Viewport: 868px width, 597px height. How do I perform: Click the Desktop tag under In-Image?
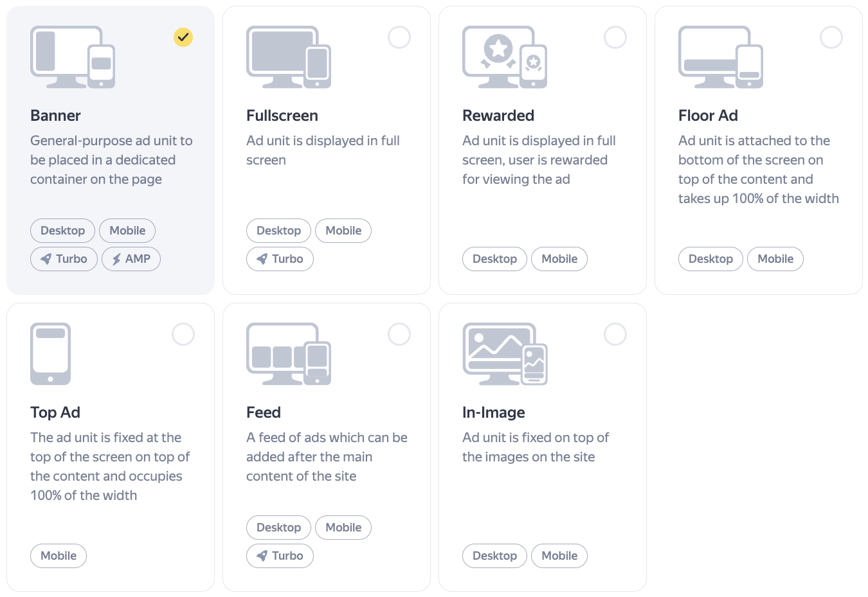coord(494,556)
